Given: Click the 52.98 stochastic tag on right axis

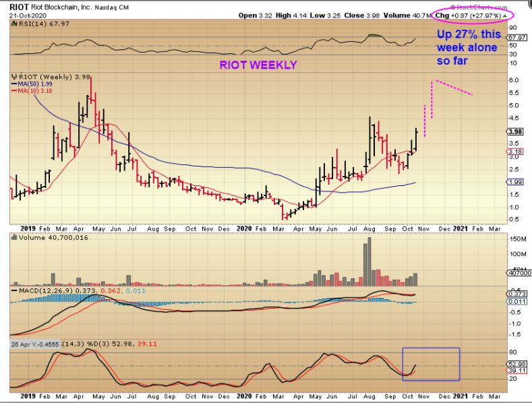Looking at the screenshot, I should 516,364.
